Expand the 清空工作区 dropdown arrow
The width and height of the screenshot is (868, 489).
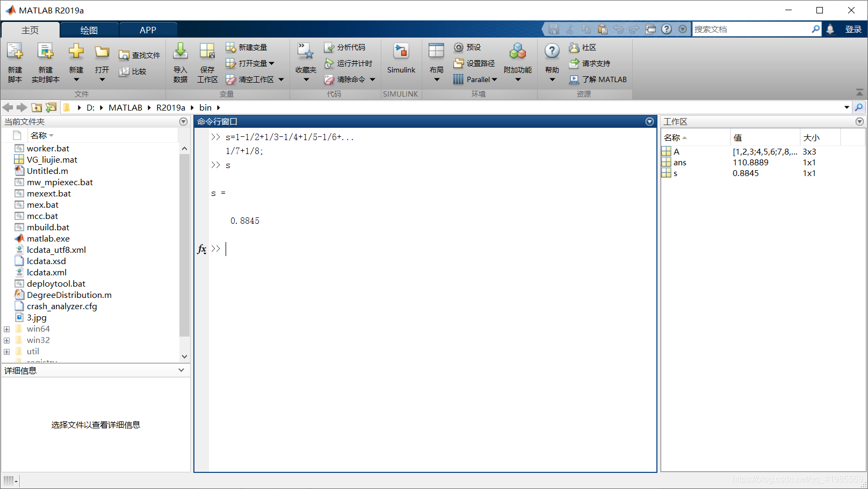coord(281,79)
